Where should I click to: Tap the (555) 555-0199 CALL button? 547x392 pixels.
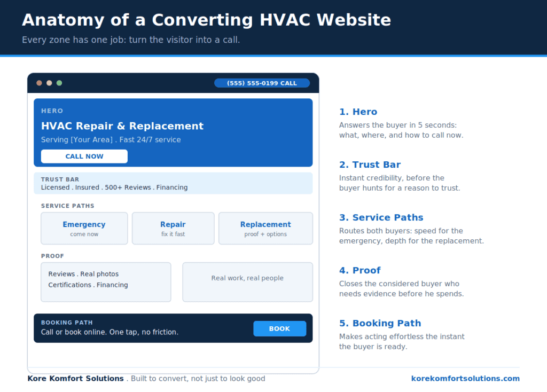point(262,83)
